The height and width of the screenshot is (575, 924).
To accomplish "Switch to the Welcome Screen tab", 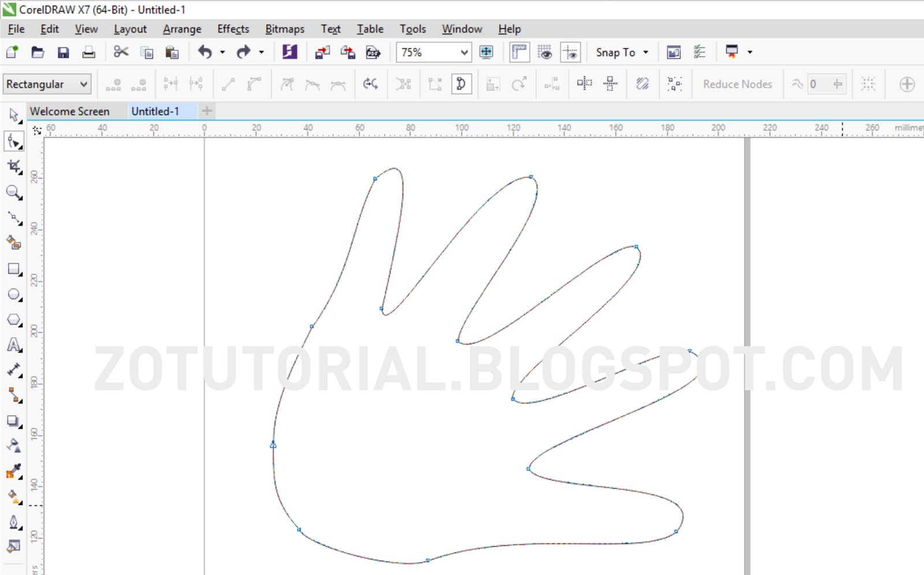I will (70, 111).
